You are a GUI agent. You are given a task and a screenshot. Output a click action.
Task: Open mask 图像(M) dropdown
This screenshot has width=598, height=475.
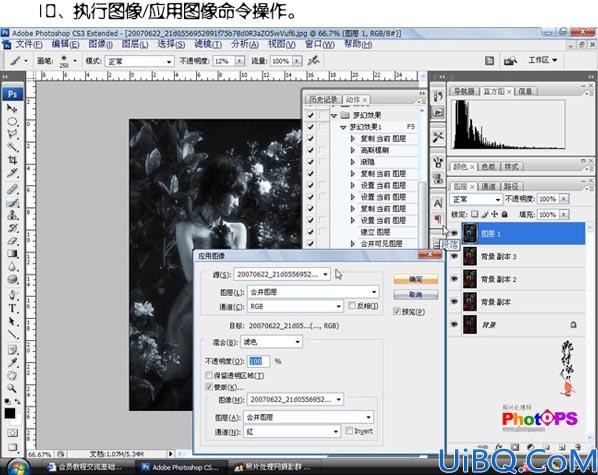pyautogui.click(x=295, y=399)
